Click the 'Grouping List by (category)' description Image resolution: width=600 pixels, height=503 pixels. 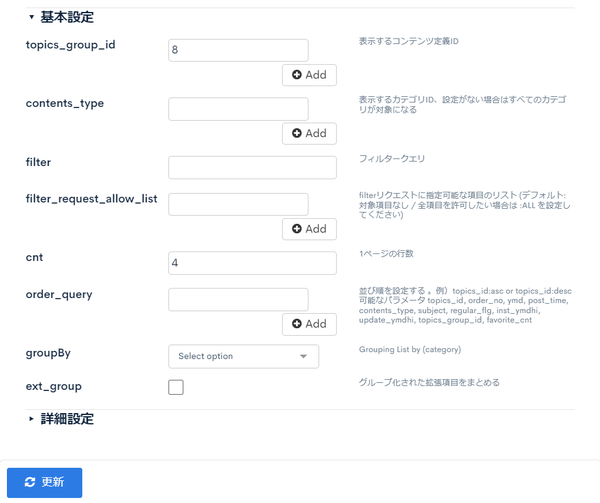click(x=410, y=350)
